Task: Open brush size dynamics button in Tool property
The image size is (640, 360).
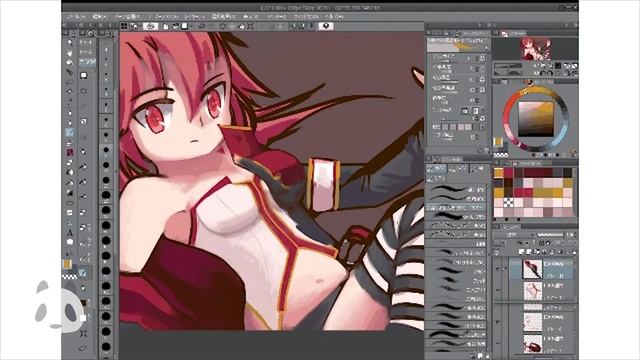Action: 482,59
